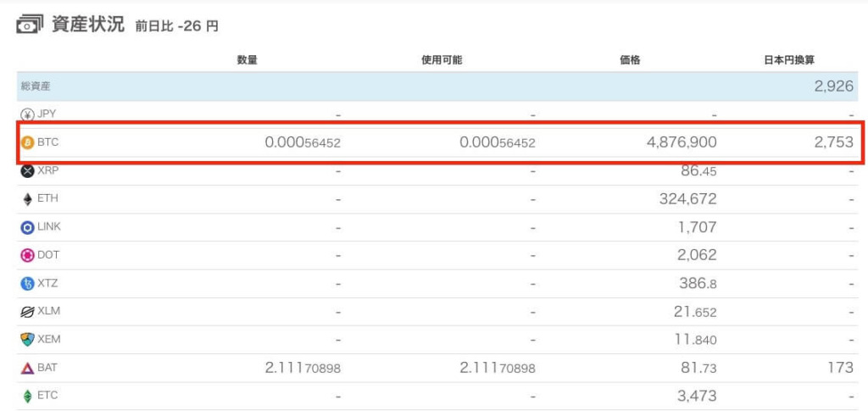Click the asset status wallet icon

[x=31, y=25]
